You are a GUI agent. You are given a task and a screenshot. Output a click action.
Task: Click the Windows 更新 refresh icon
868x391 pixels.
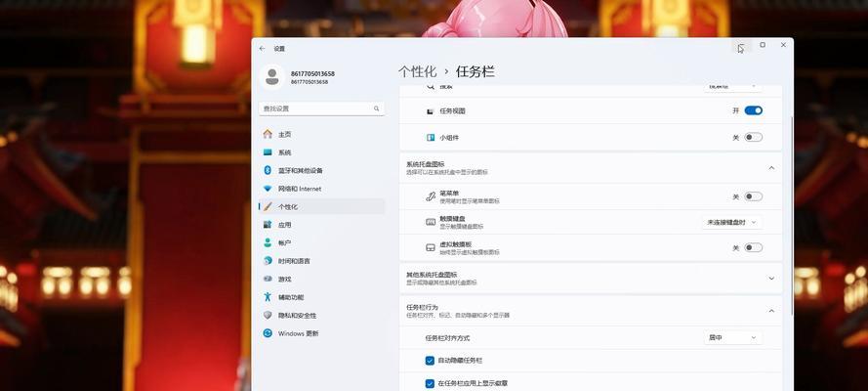tap(268, 333)
